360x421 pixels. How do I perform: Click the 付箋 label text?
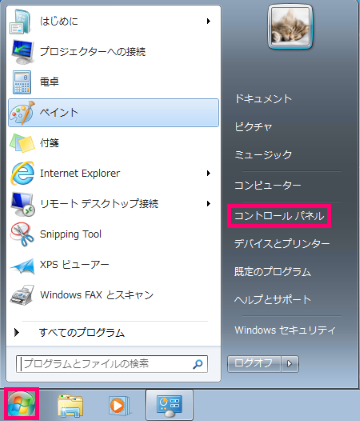[x=49, y=143]
